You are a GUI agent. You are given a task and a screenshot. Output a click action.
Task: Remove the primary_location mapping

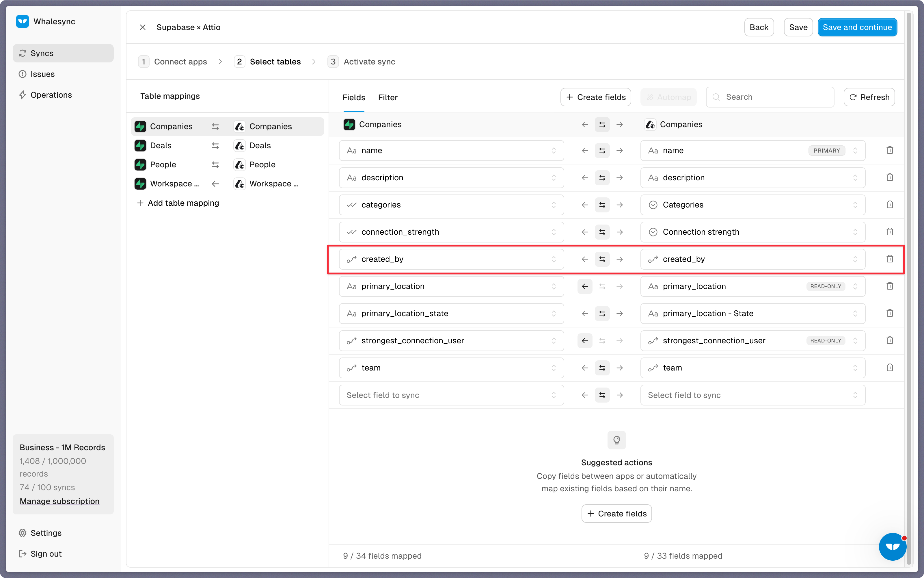(x=890, y=286)
